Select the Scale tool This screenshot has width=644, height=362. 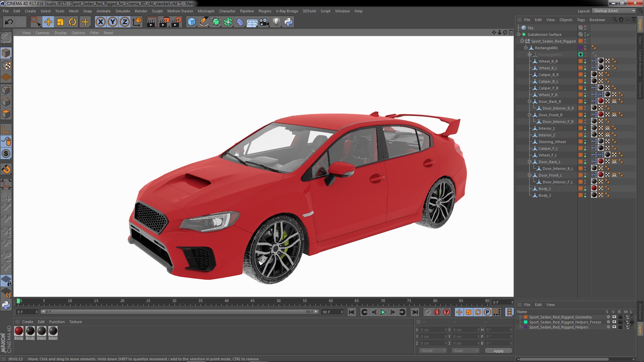[x=60, y=22]
